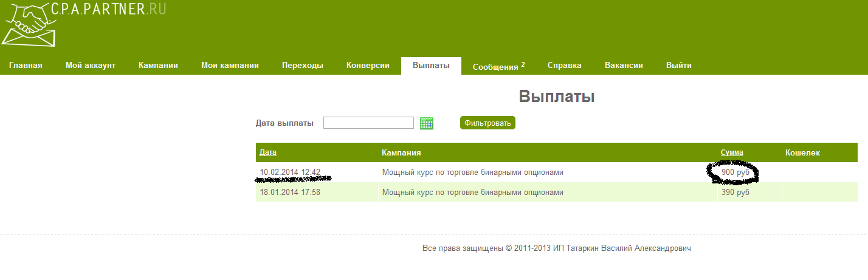
Task: Open the Главная menu item
Action: [26, 66]
